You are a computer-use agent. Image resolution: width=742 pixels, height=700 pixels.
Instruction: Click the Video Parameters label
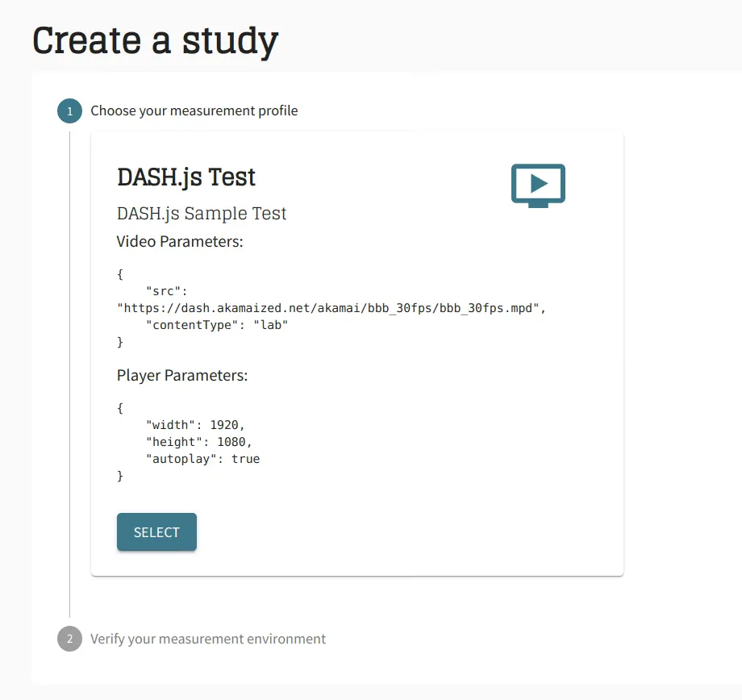pyautogui.click(x=180, y=241)
